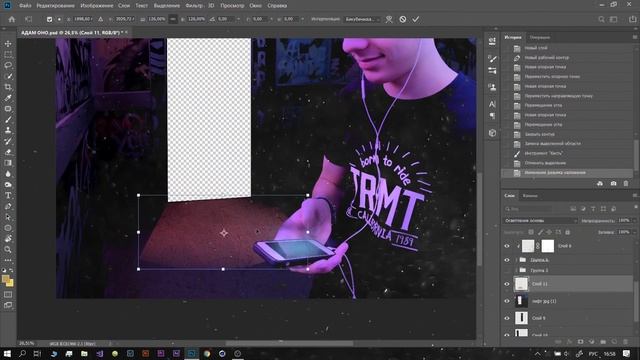The height and width of the screenshot is (360, 640).
Task: Hide the лифт.jpg (1) layer
Action: [x=507, y=301]
